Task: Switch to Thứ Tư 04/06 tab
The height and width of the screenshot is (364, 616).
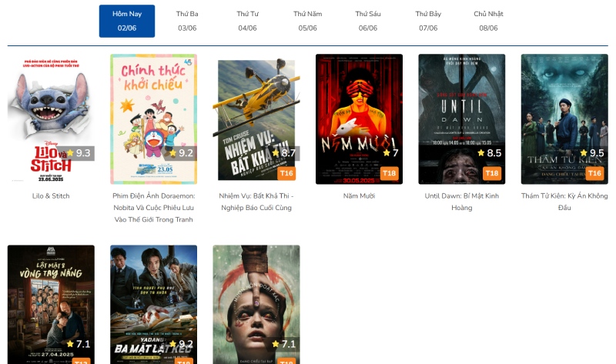Action: (x=247, y=22)
